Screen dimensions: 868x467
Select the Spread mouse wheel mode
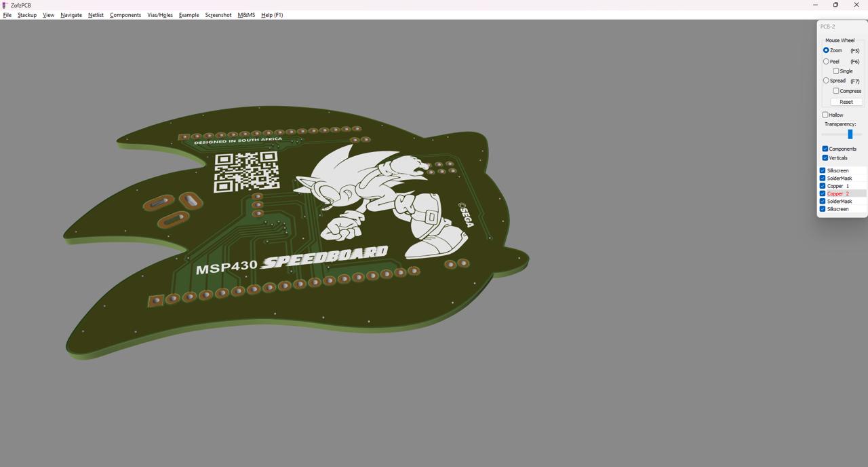pos(826,81)
